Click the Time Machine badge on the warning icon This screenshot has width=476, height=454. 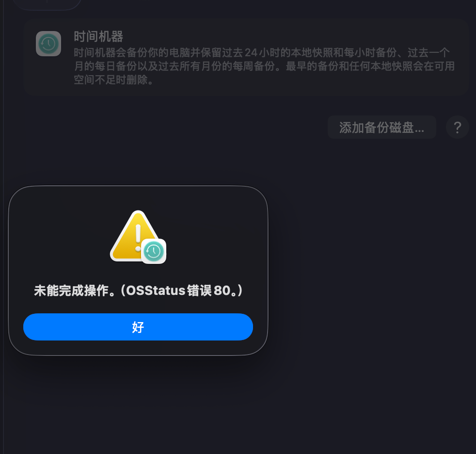click(154, 251)
